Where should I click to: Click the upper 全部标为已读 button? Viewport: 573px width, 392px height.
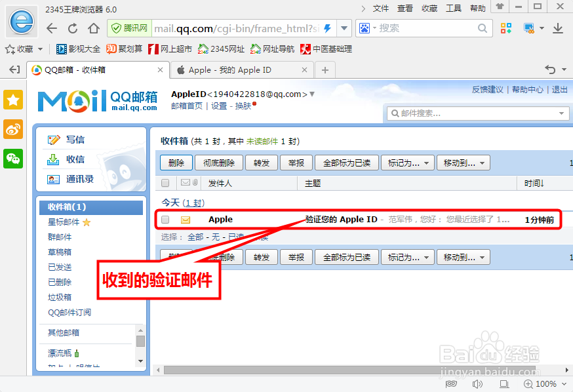pyautogui.click(x=346, y=163)
